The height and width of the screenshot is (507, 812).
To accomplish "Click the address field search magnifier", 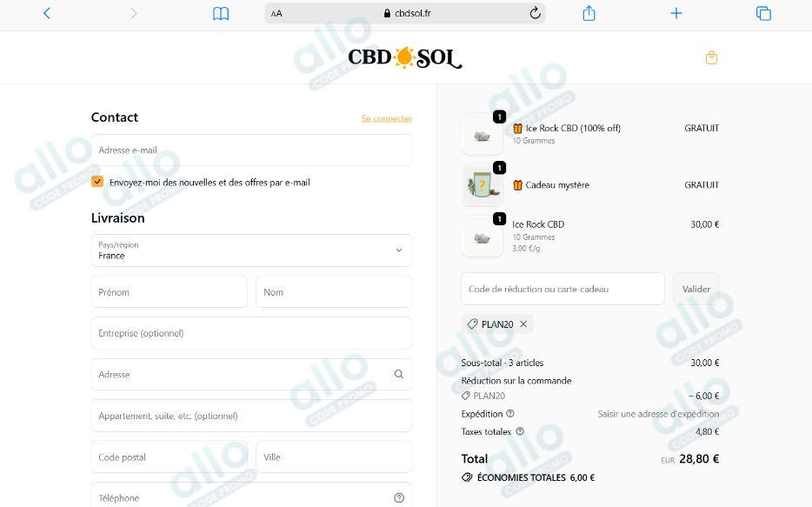I will pos(399,374).
